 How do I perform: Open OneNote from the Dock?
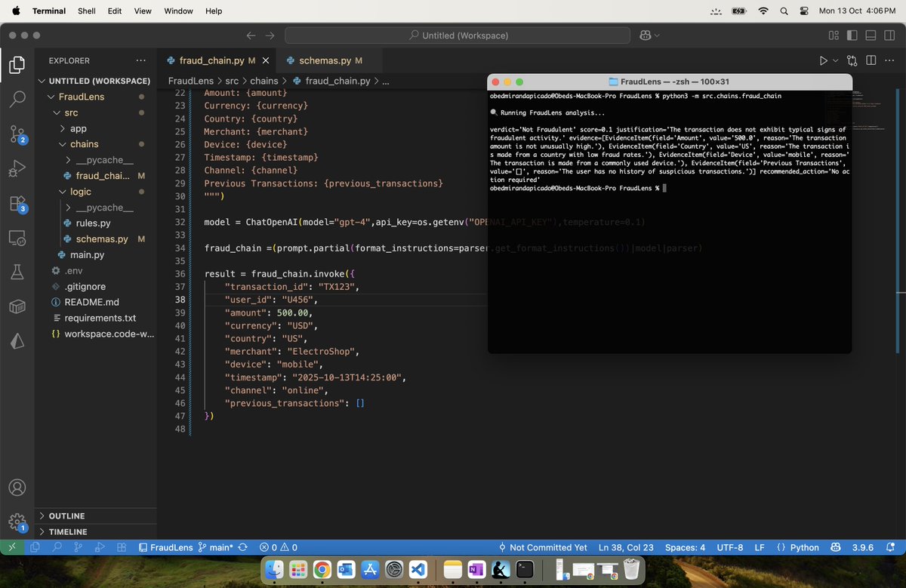[476, 570]
